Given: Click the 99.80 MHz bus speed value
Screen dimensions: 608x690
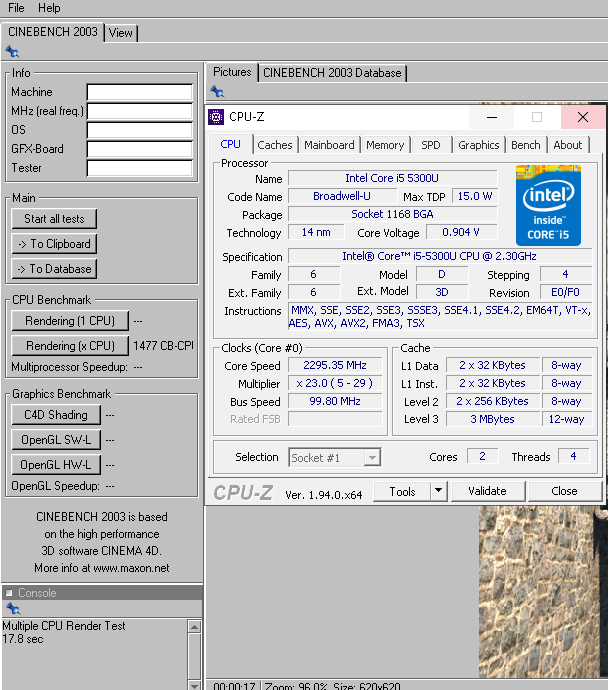Looking at the screenshot, I should (335, 401).
